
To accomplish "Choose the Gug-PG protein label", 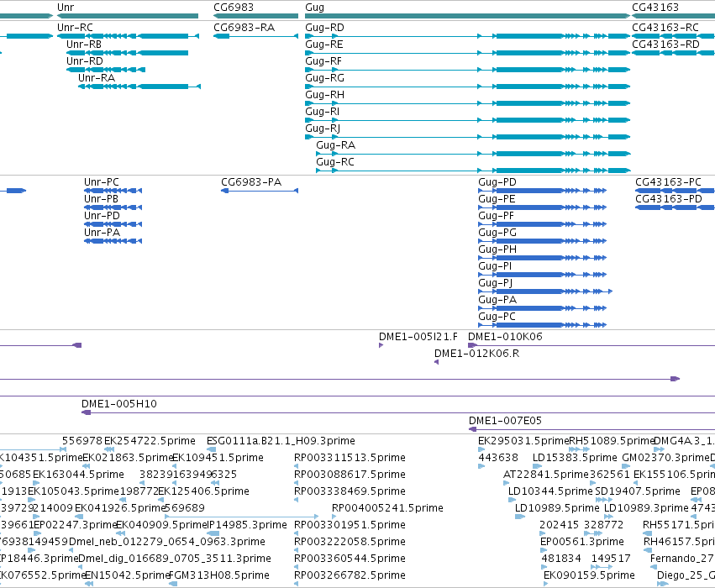I will pyautogui.click(x=497, y=233).
